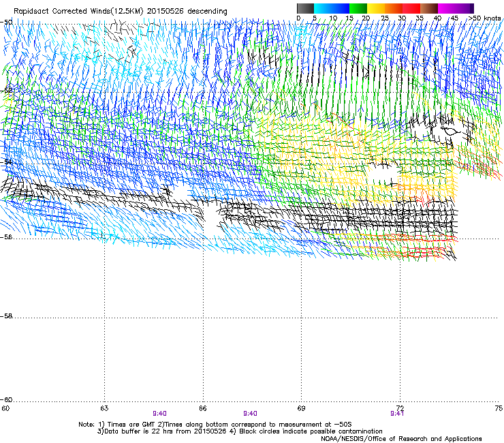
Task: Click the 72 longitude axis label
Action: point(400,408)
